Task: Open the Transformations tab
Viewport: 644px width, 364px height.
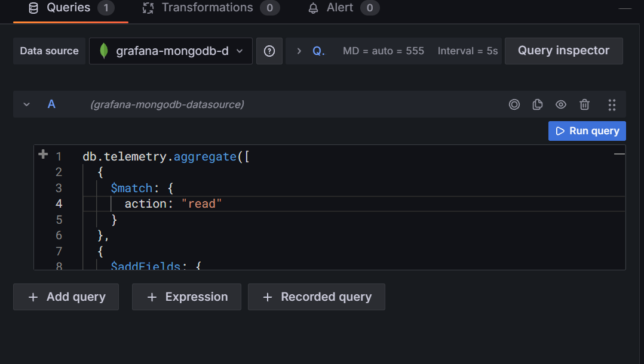Action: point(211,8)
